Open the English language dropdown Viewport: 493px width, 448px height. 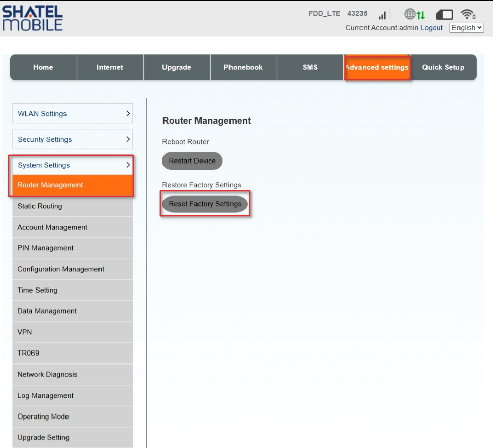[467, 28]
